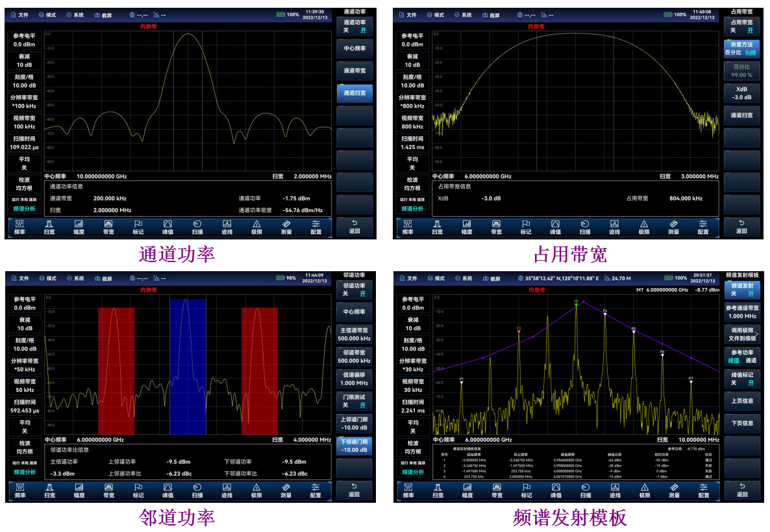Open the 带宽 (Bandwidth) settings icon
770x532 pixels.
[108, 228]
